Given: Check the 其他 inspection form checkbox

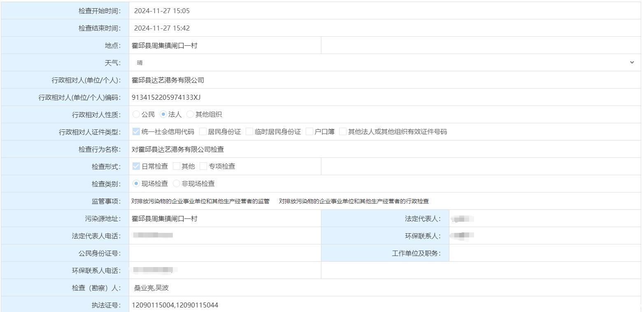Looking at the screenshot, I should tap(177, 167).
